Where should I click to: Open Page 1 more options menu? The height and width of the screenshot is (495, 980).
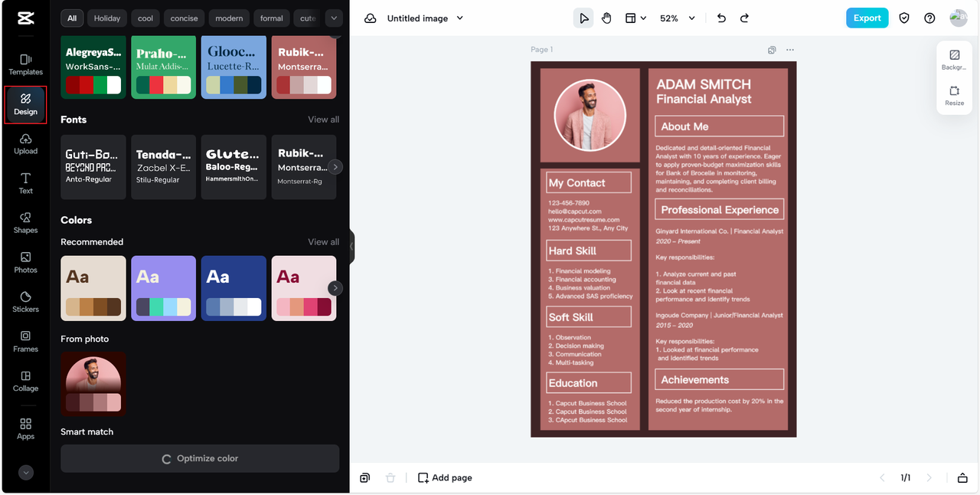[x=790, y=50]
